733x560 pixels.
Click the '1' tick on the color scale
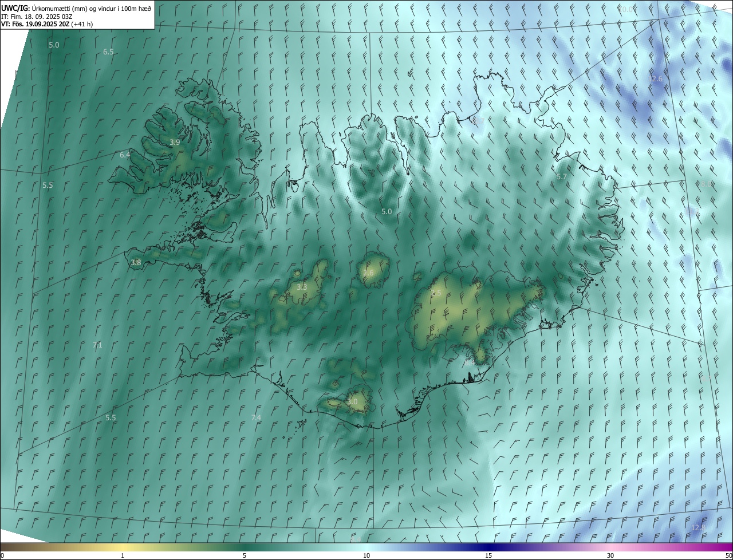tap(123, 556)
